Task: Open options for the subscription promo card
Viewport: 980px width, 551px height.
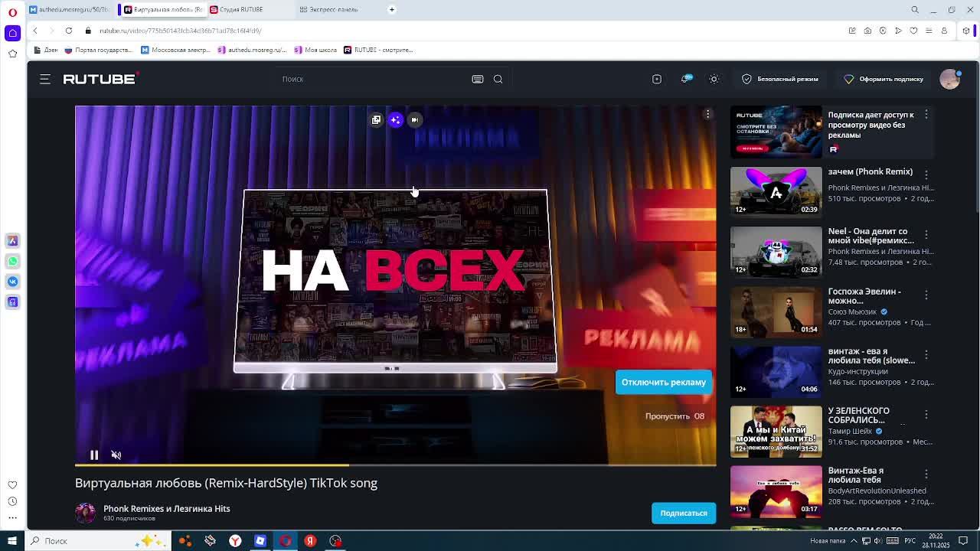Action: 926,114
